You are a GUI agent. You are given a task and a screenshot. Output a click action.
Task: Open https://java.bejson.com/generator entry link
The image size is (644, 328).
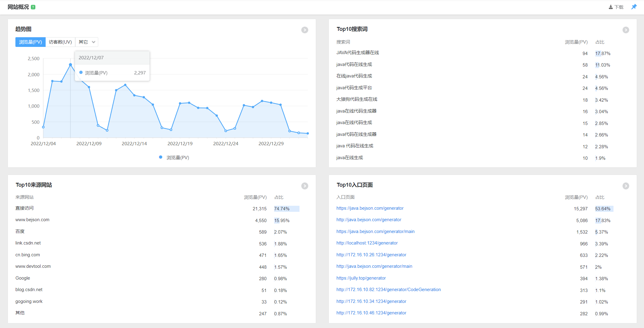[370, 208]
